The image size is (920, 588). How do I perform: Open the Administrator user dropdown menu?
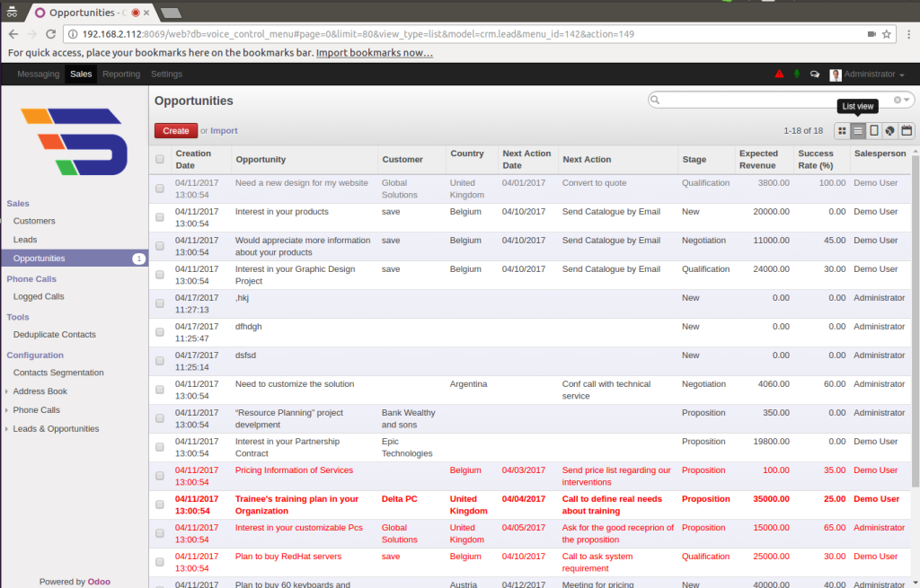(868, 75)
